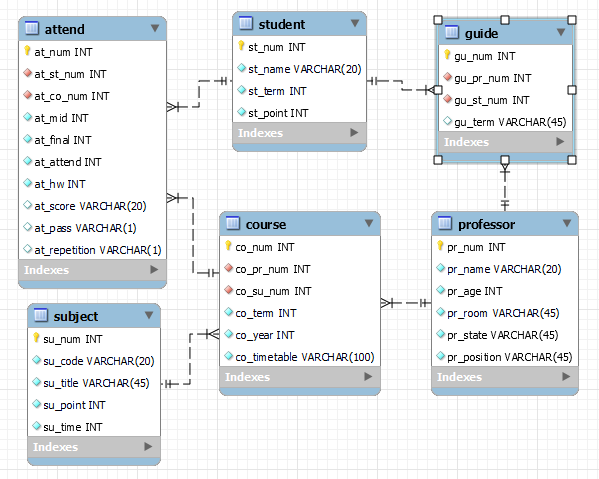Click the st_name column diamond icon
Screen dimensions: 599x479
(241, 68)
